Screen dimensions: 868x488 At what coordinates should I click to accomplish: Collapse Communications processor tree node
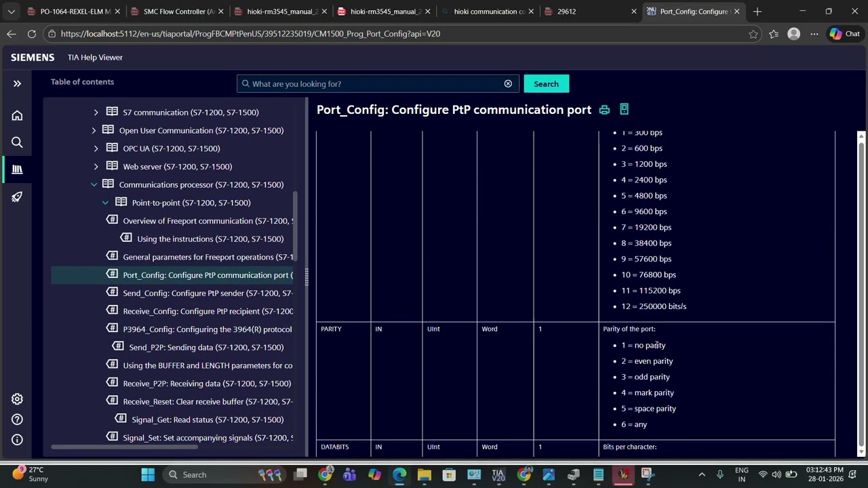94,184
